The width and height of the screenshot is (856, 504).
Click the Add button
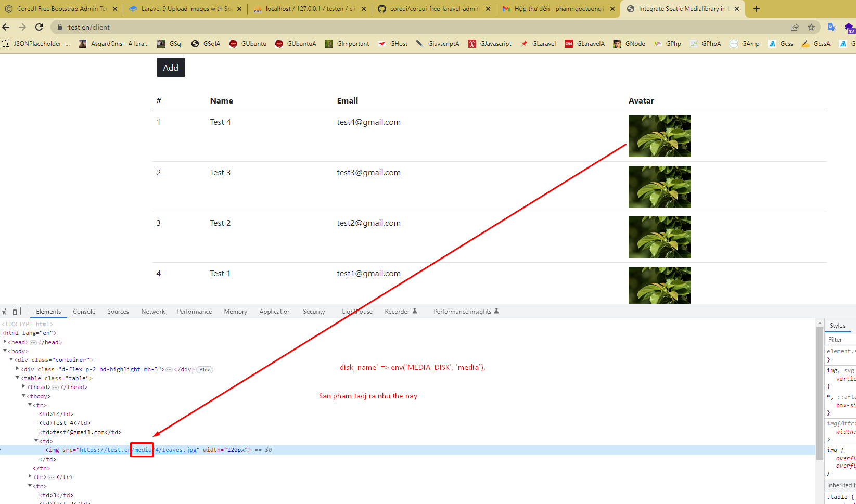coord(171,68)
